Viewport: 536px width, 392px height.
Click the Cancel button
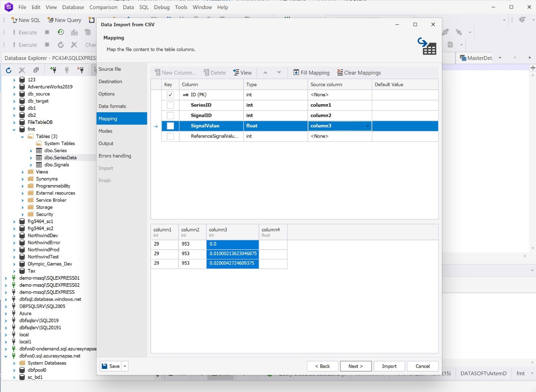[422, 366]
